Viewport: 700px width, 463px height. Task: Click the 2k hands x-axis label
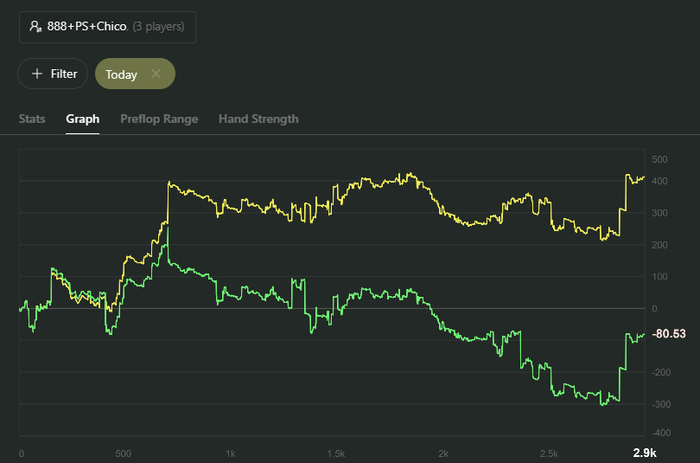coord(442,453)
